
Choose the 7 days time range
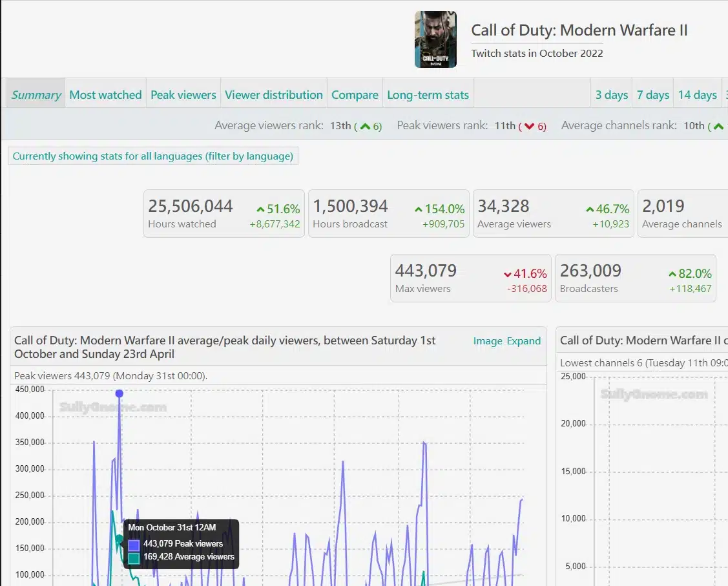tap(652, 95)
